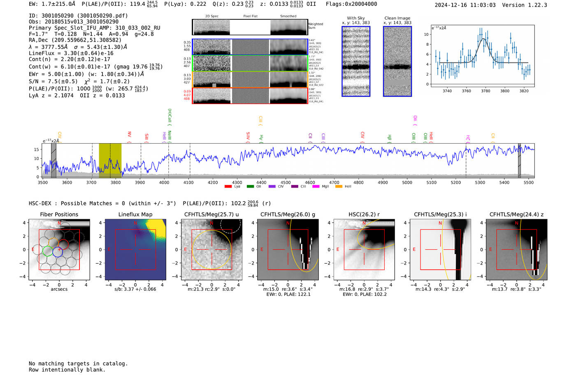Viewport: 576px width, 392px height.
Task: Click the EWr: 0, PLAE: 102.2 caption
Action: point(365,295)
